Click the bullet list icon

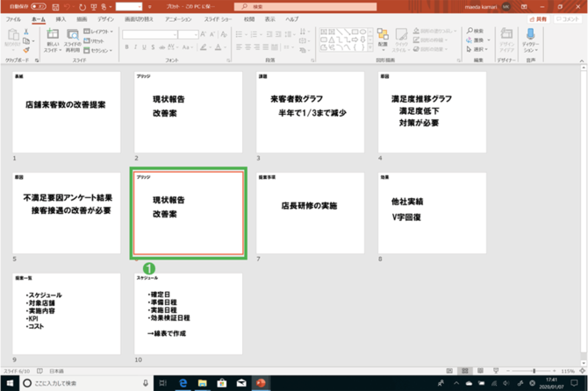(239, 34)
